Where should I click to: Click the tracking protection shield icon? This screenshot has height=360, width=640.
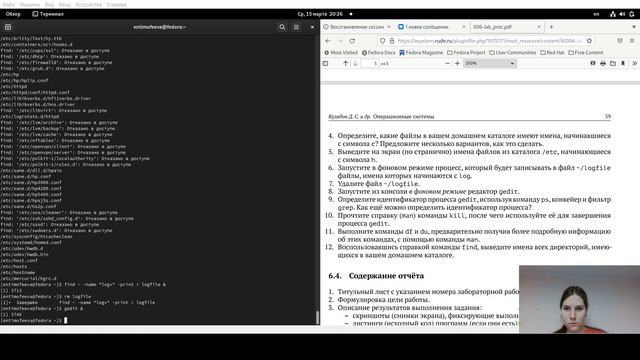[382, 41]
